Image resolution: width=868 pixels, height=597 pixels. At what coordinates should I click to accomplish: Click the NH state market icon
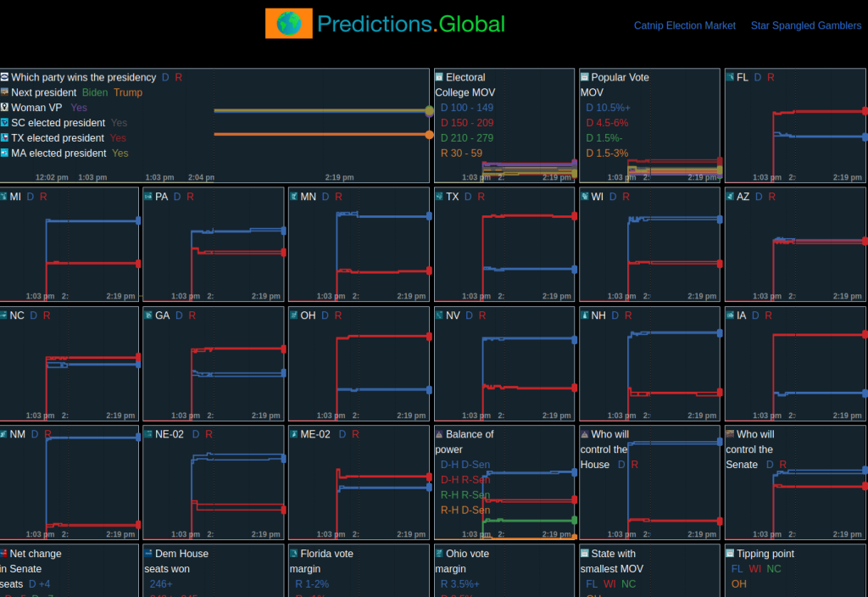(x=585, y=315)
